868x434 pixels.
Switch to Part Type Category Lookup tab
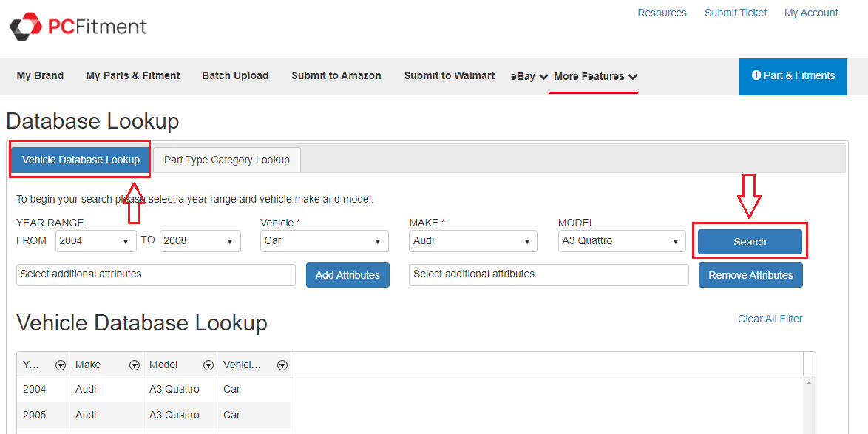[x=227, y=160]
